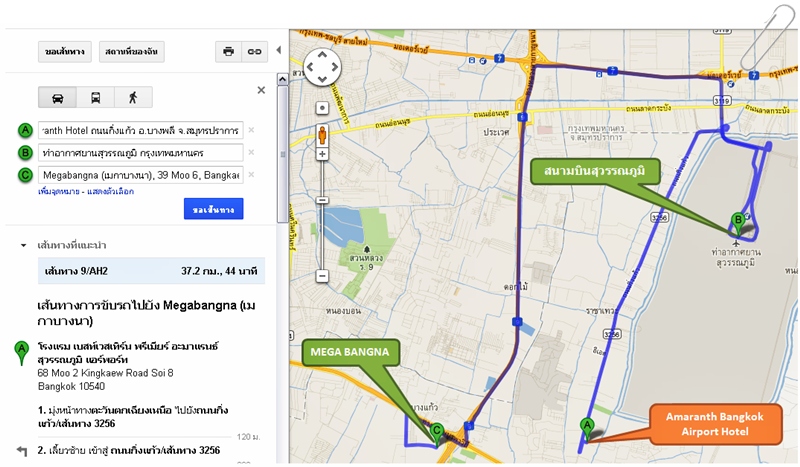Click the ท่าอากาศยานสุวรรณภูมิ destination field
The width and height of the screenshot is (800, 467).
140,153
